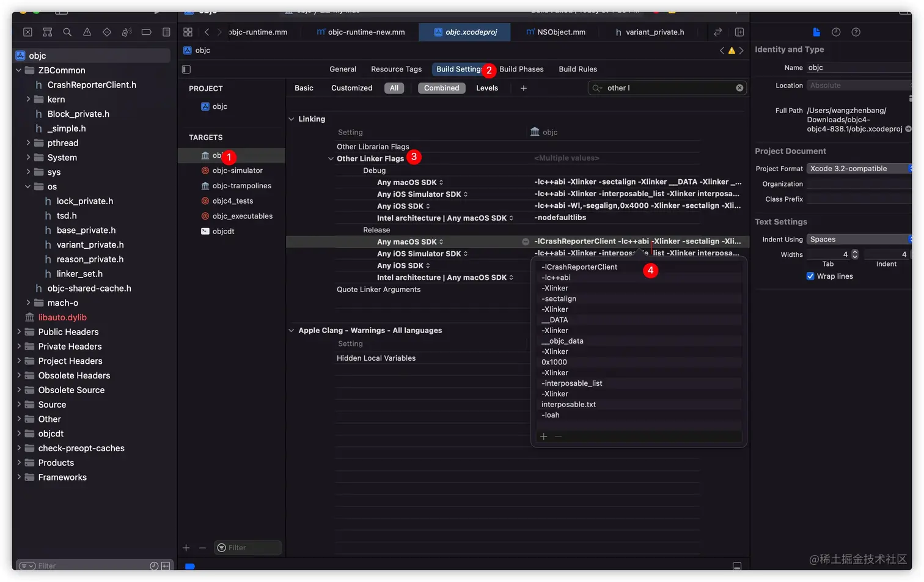Viewport: 924px width, 582px height.
Task: Open the Breakpoint navigator icon
Action: (x=146, y=32)
